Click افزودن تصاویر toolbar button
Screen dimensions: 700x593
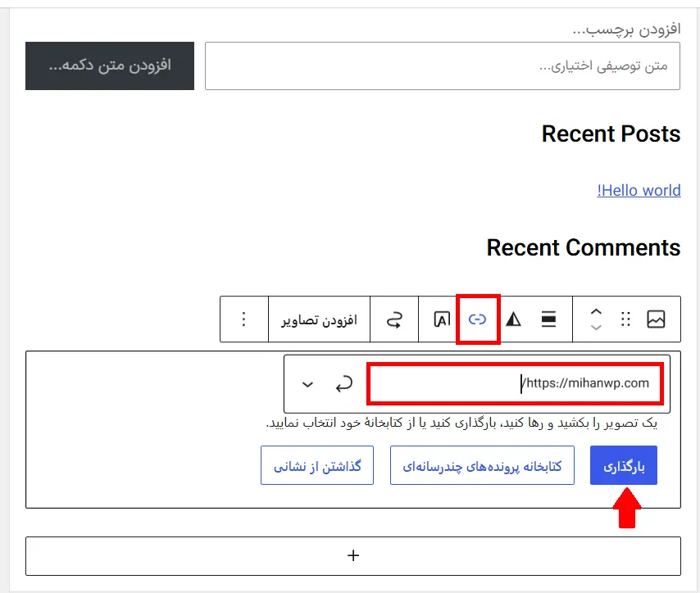pyautogui.click(x=319, y=320)
